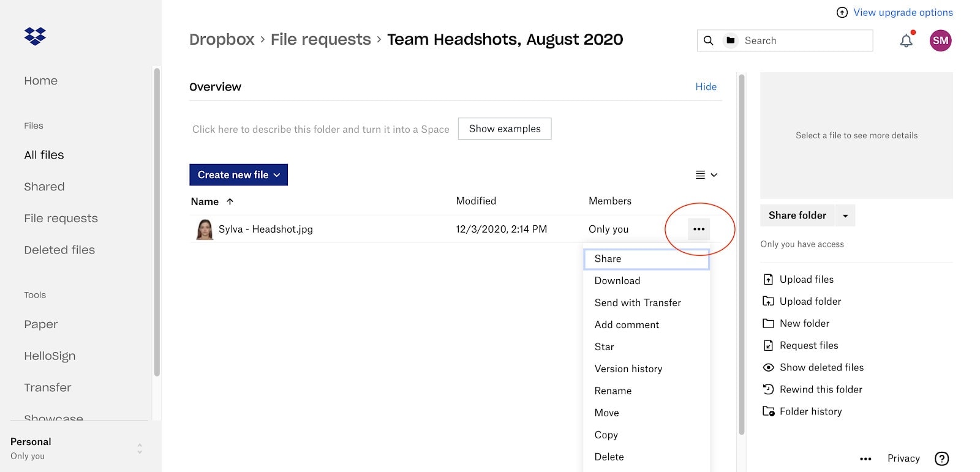Open the list view layout dropdown
This screenshot has height=472, width=980.
click(x=706, y=175)
